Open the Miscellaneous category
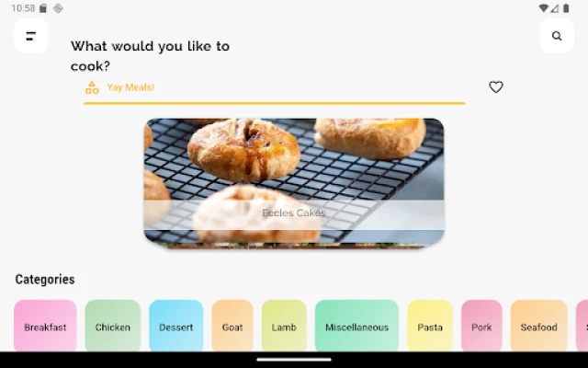 356,327
